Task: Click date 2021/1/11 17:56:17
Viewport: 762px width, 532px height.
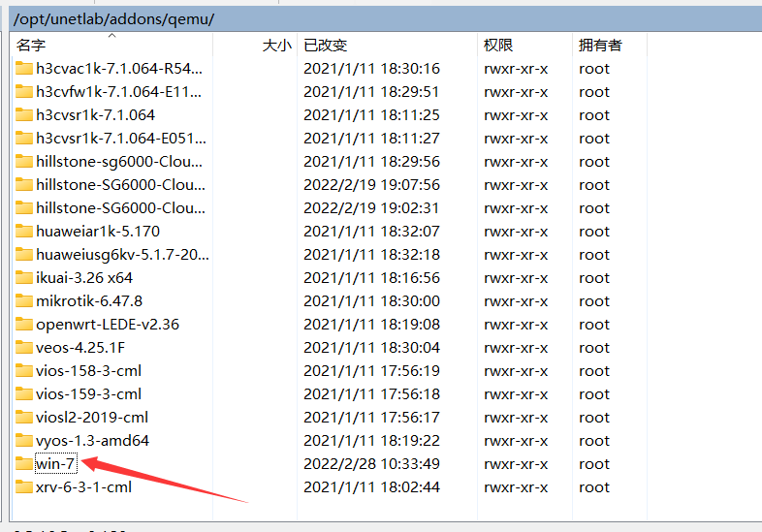Action: pyautogui.click(x=371, y=418)
